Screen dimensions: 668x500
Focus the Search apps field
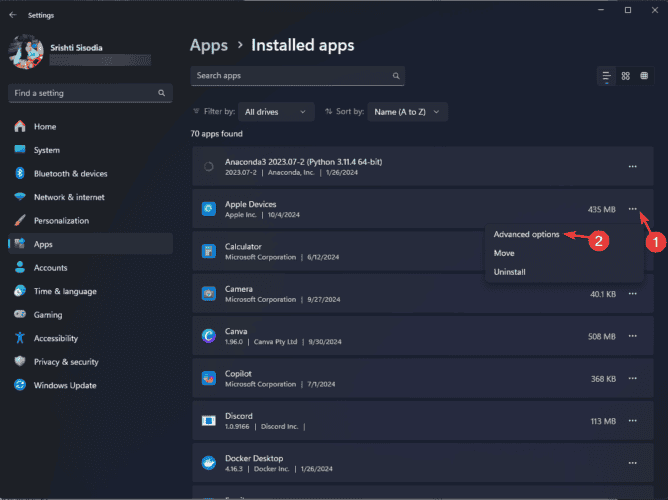[x=297, y=76]
